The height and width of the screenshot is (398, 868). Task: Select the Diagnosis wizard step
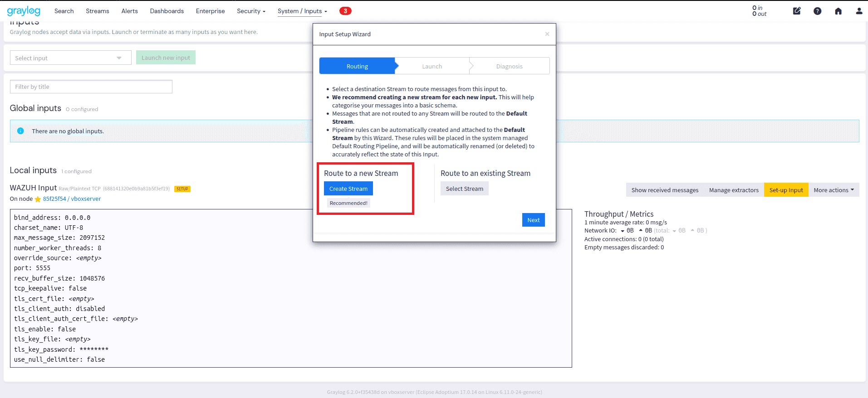[509, 66]
